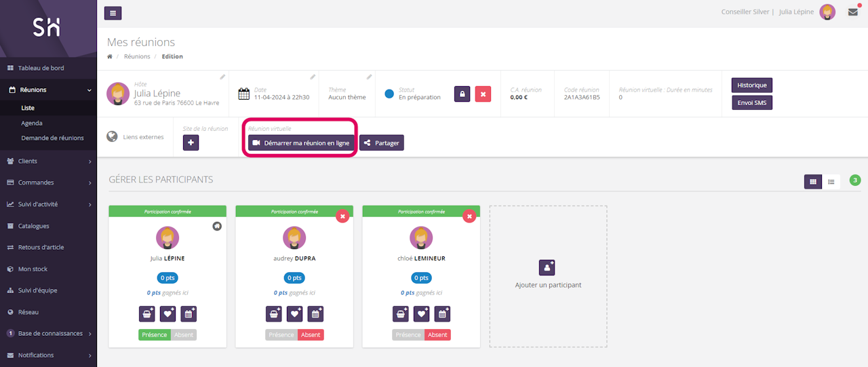Screen dimensions: 868x367
Task: Click the Ajouter un participant card
Action: point(548,275)
